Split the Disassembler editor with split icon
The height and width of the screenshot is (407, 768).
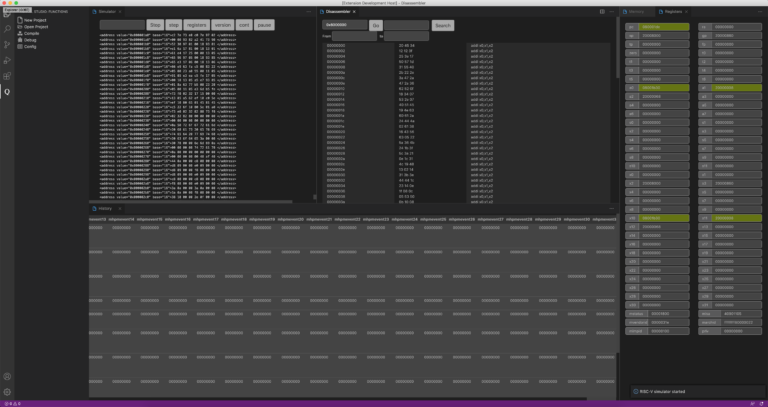[602, 11]
